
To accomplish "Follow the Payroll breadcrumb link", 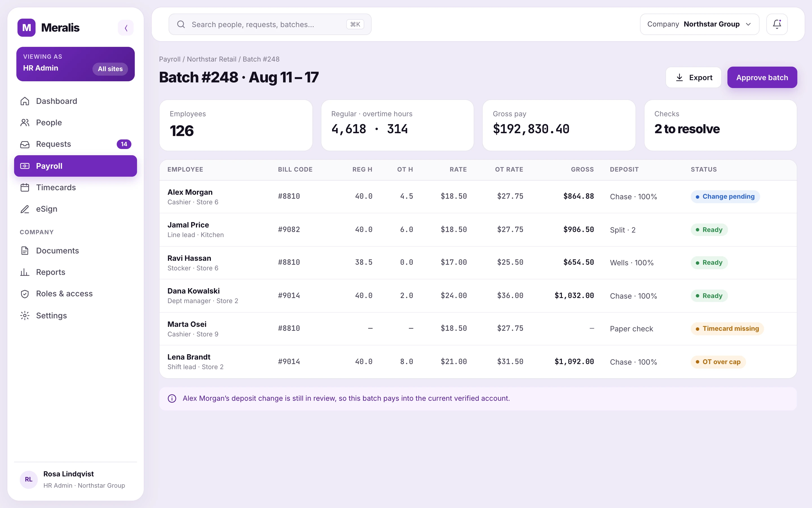I will pos(169,59).
